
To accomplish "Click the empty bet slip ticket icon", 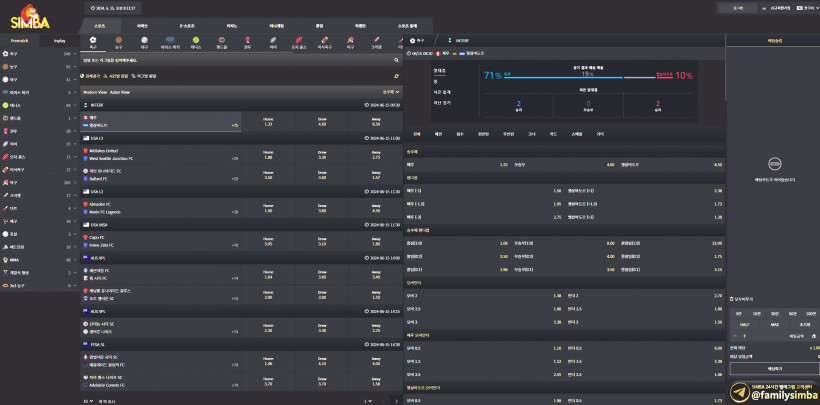I will coord(775,164).
